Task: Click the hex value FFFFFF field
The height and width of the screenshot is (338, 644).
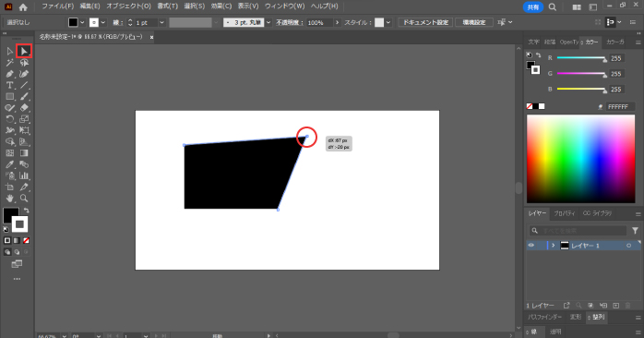Action: (620, 106)
